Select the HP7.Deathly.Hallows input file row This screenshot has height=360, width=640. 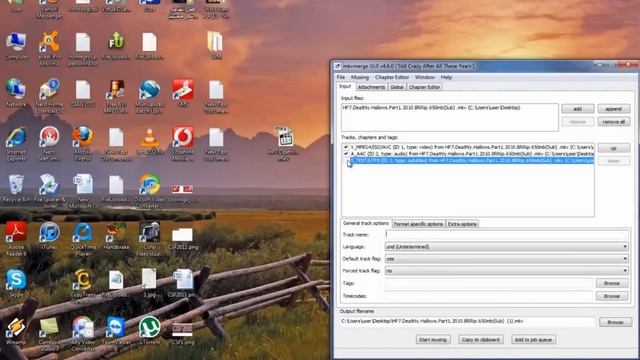(449, 108)
